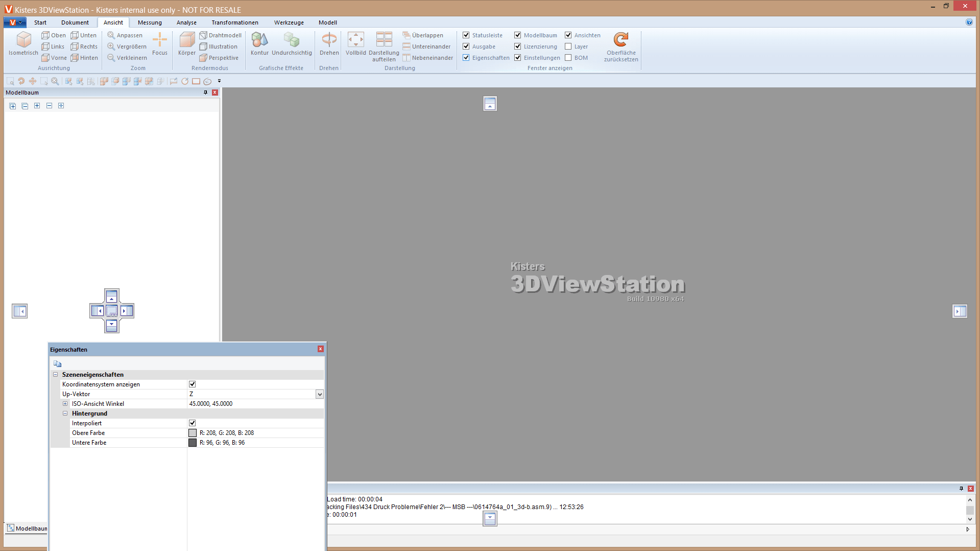Viewport: 980px width, 551px height.
Task: Activate the Focus tool
Action: click(x=160, y=44)
